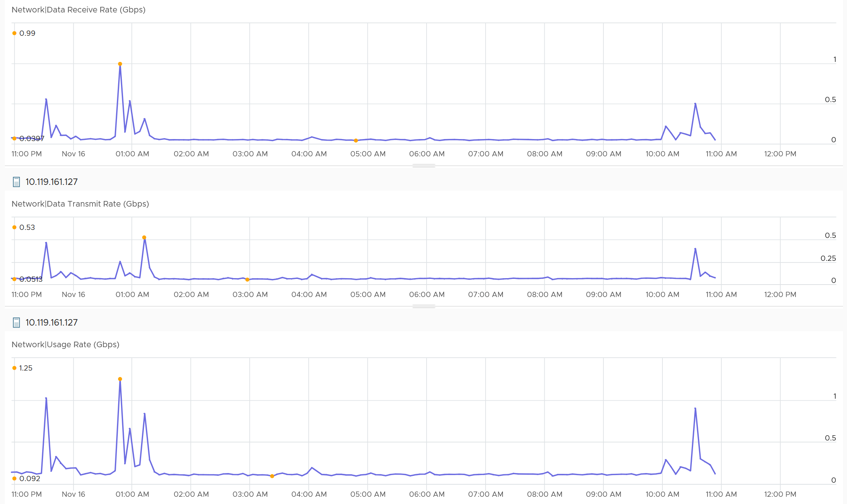The width and height of the screenshot is (847, 504).
Task: Click 11:00 AM axis label under Transmit Rate chart
Action: (721, 295)
